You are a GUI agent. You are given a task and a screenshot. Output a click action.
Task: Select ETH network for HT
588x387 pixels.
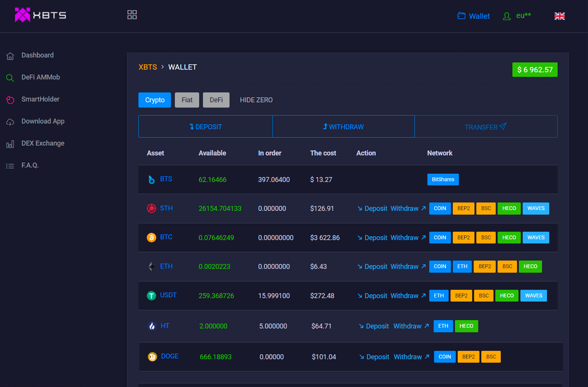443,326
